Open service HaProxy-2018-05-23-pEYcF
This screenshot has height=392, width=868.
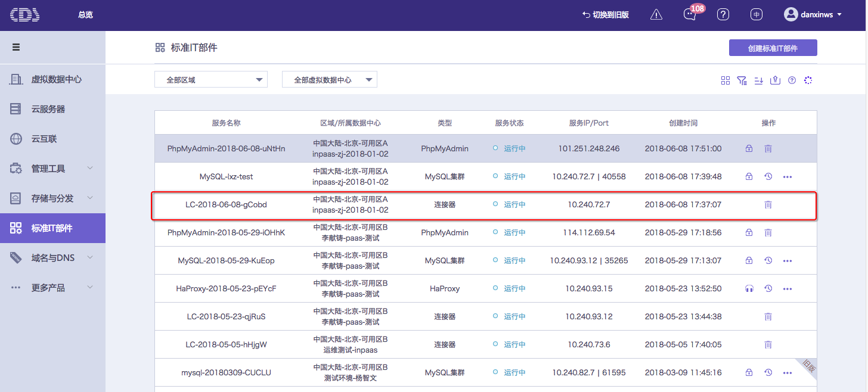click(x=226, y=288)
